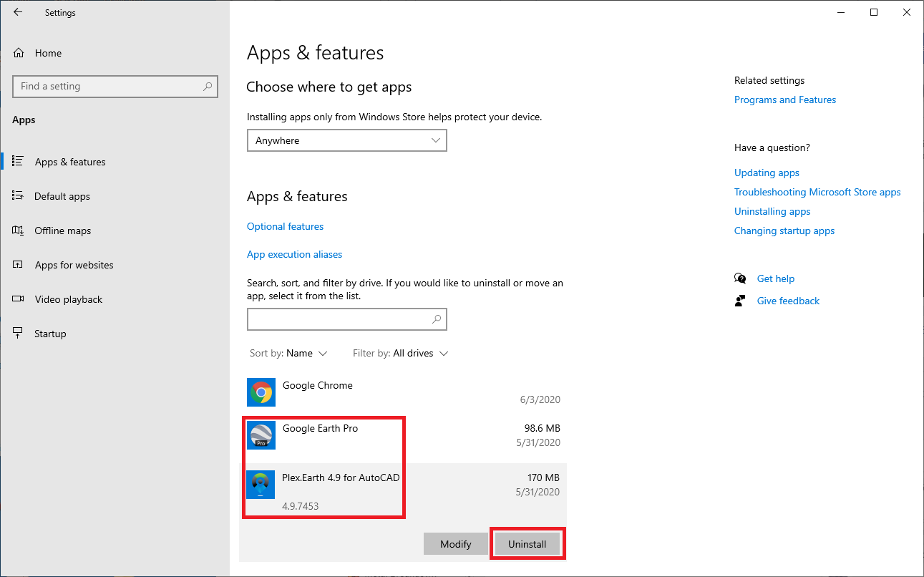924x577 pixels.
Task: Follow the Optional features link
Action: [x=285, y=226]
